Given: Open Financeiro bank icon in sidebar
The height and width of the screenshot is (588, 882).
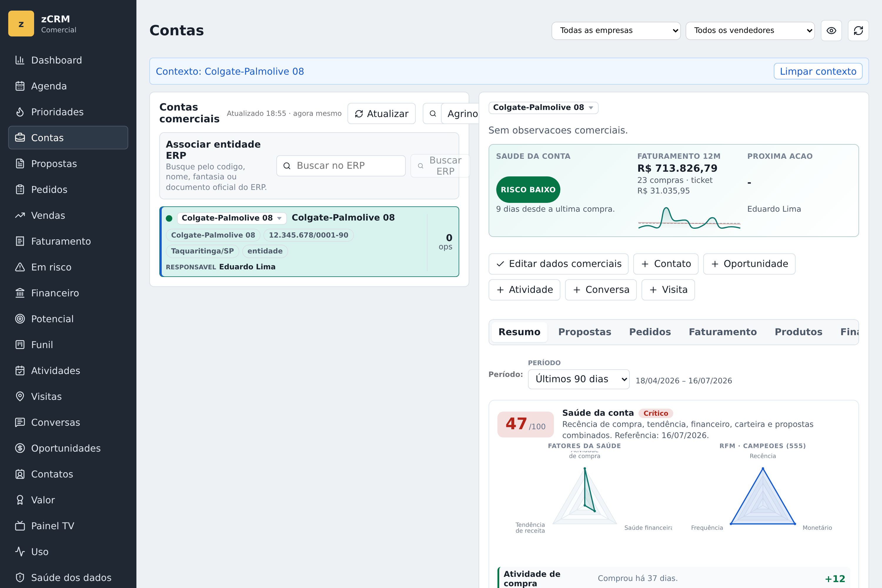Looking at the screenshot, I should coord(20,293).
